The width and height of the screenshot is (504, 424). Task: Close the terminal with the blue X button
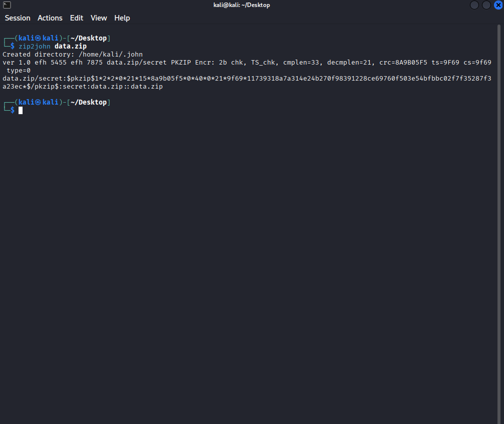click(x=498, y=5)
